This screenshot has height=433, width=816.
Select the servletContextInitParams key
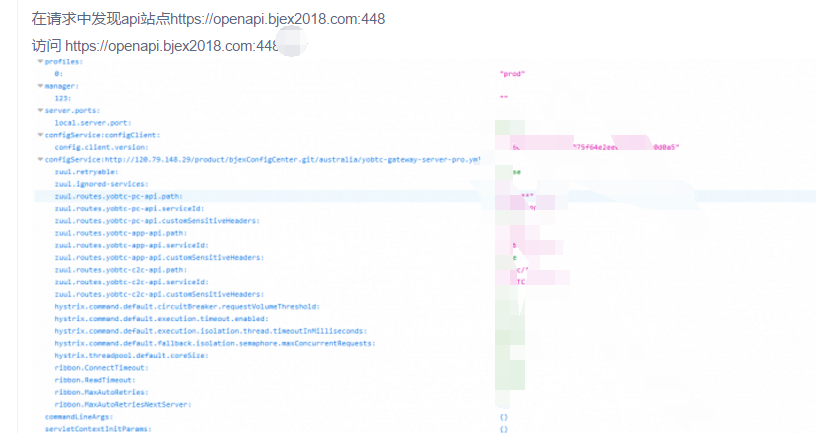pos(98,429)
